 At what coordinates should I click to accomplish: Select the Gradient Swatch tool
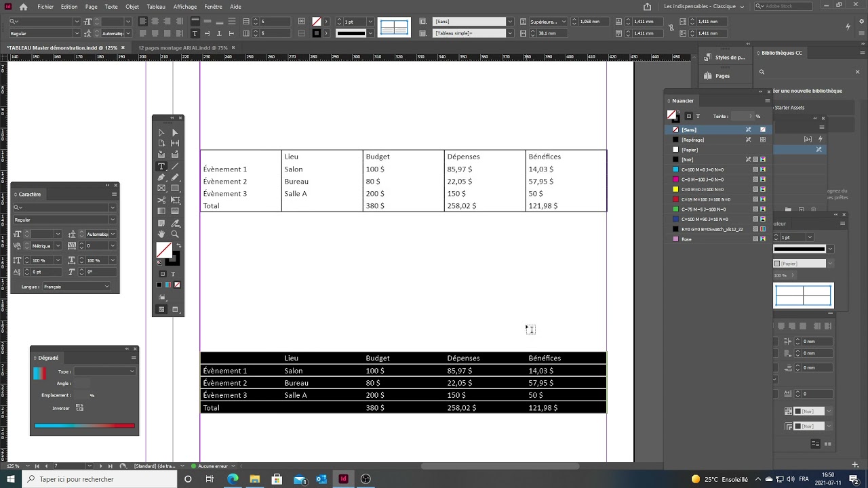click(161, 211)
